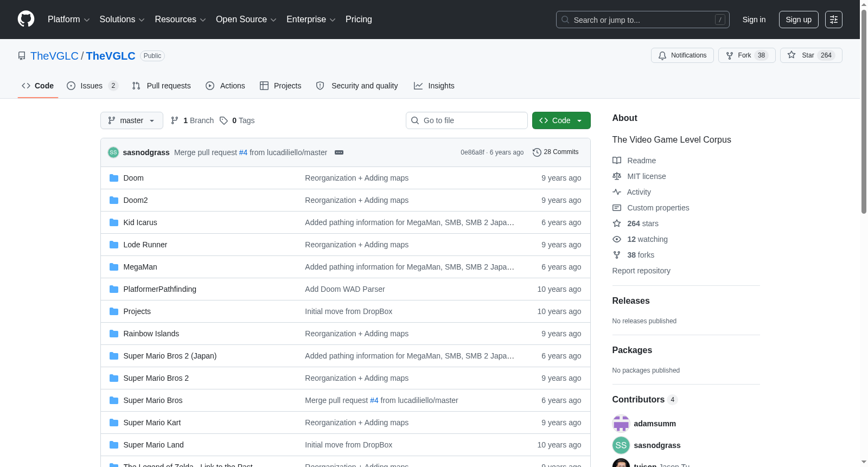Screen dimensions: 868x467
Task: Click the Sign up button
Action: pyautogui.click(x=799, y=20)
